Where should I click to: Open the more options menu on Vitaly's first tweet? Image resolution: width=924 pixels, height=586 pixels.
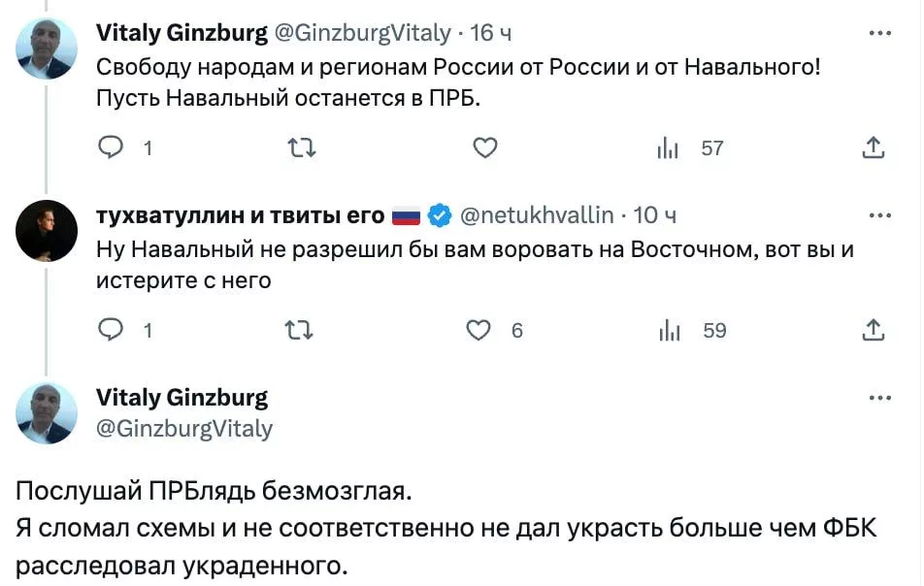(881, 32)
